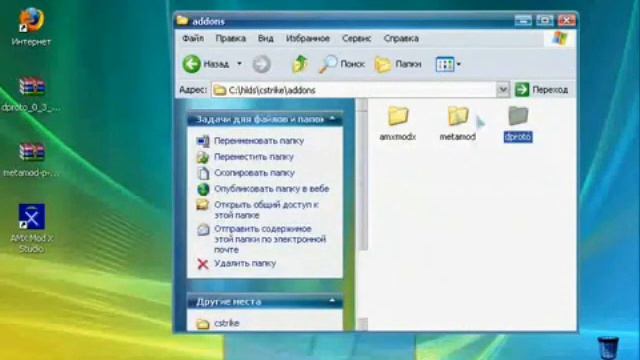Click the address path field
This screenshot has width=640, height=360.
tap(353, 90)
